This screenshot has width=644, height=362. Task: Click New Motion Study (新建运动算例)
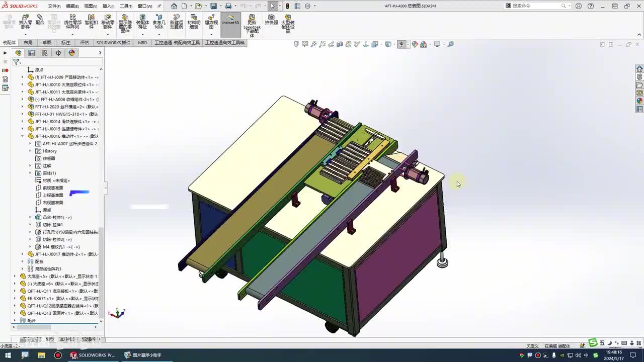coord(177,22)
